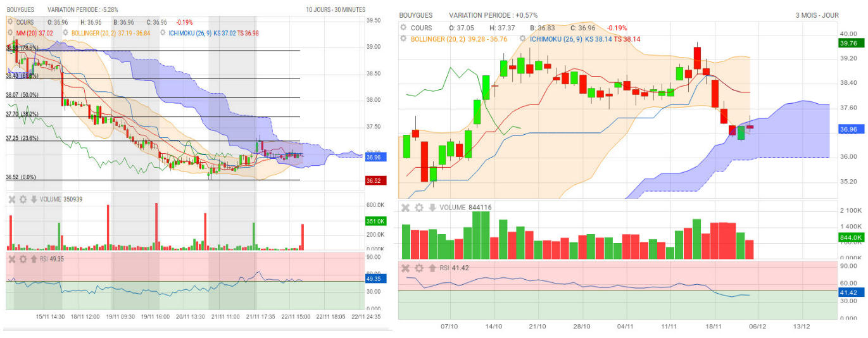This screenshot has width=868, height=338.
Task: Move RSI 49.35 panel up
Action: pyautogui.click(x=34, y=259)
